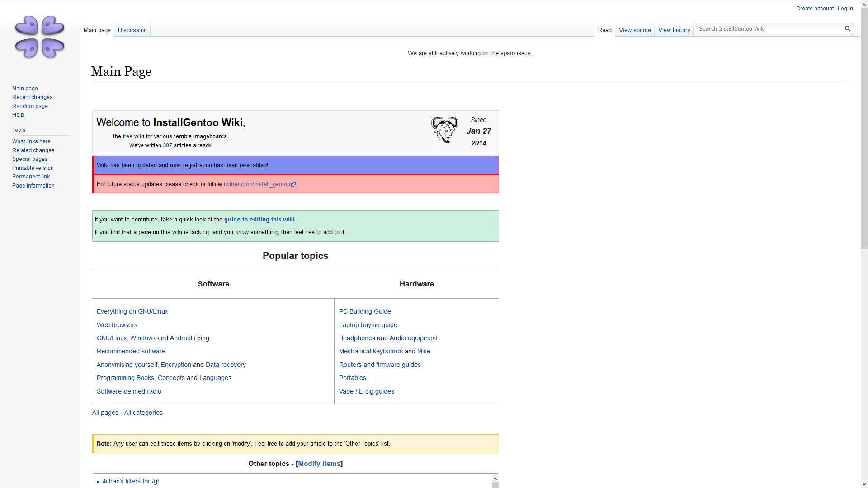Open the PC Building Guide link

(364, 311)
